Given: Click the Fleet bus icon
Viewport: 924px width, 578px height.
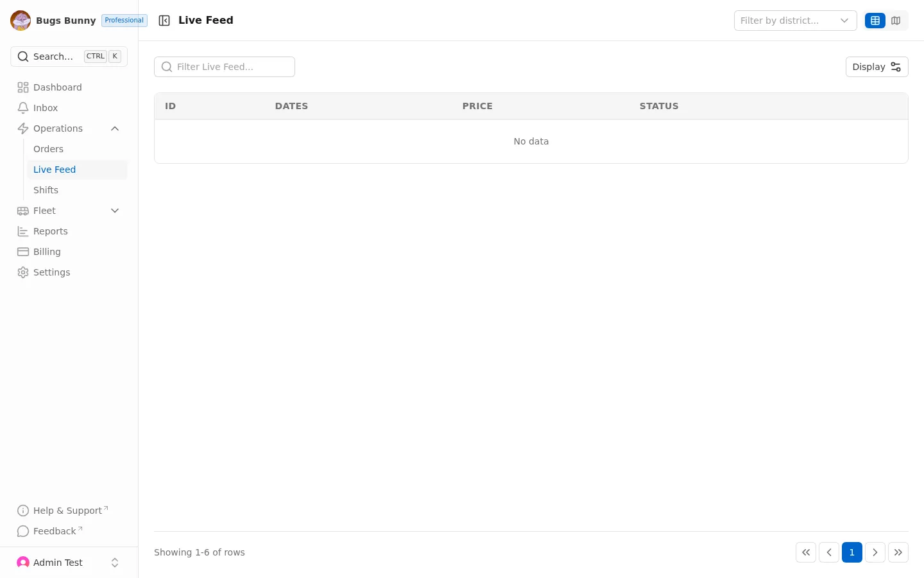Looking at the screenshot, I should pyautogui.click(x=23, y=211).
